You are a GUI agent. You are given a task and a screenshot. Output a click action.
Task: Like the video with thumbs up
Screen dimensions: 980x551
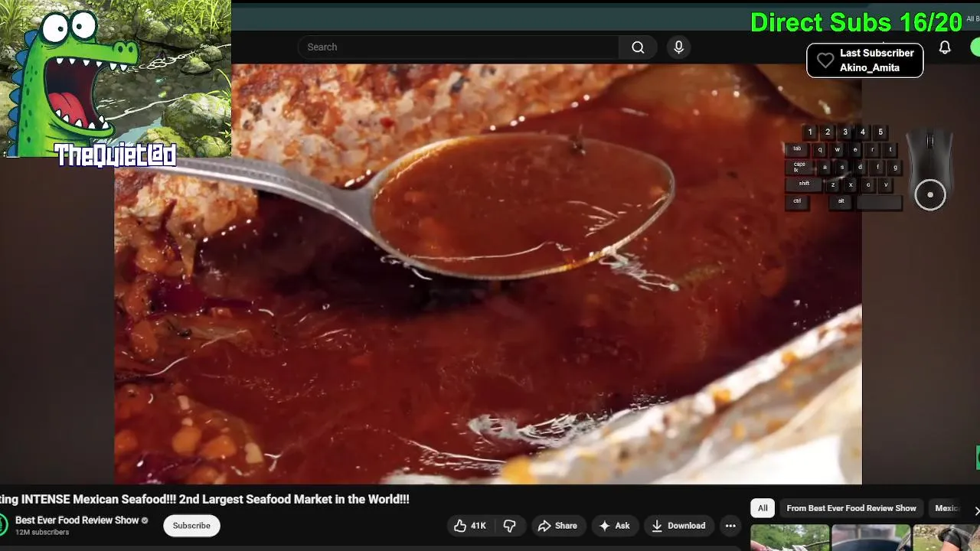pos(469,526)
